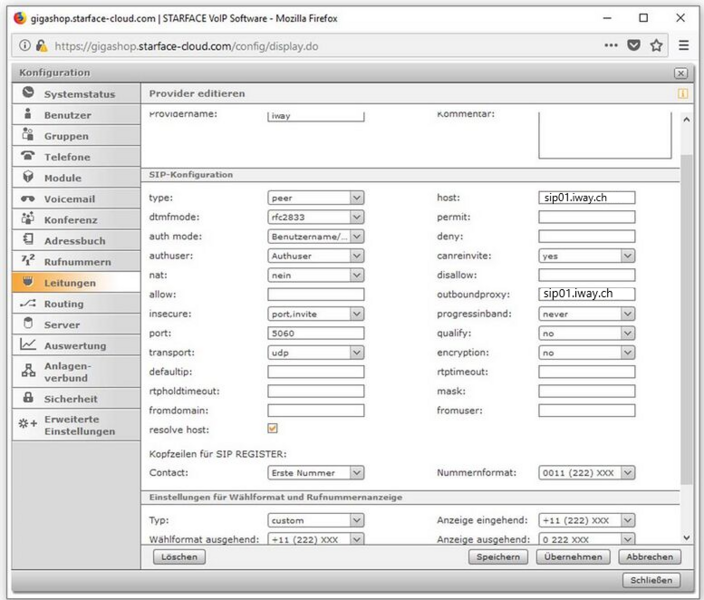Image resolution: width=704 pixels, height=600 pixels.
Task: Open the type dropdown set to peer
Action: point(316,198)
